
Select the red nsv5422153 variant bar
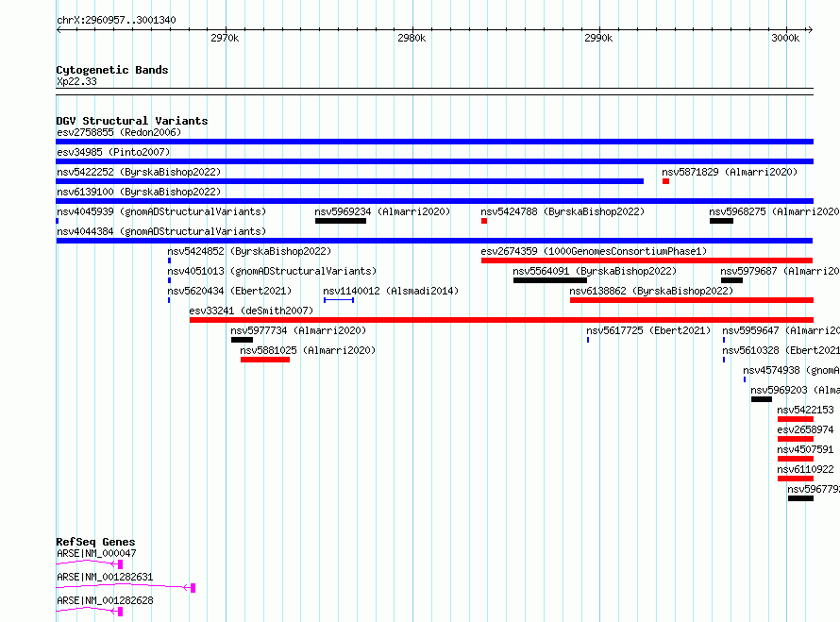(x=796, y=419)
